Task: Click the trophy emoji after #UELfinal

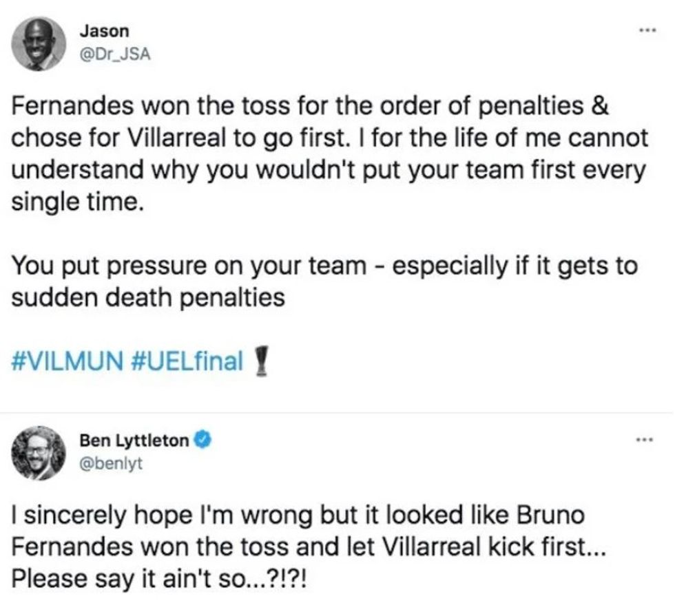Action: pyautogui.click(x=262, y=362)
